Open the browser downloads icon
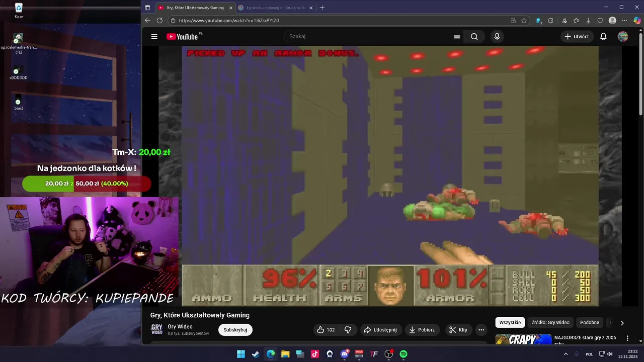644x362 pixels. point(588,21)
